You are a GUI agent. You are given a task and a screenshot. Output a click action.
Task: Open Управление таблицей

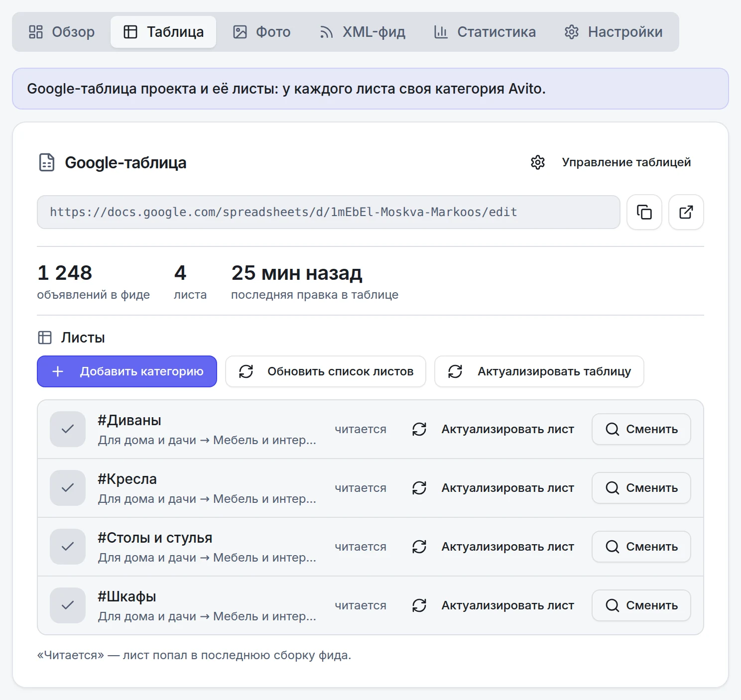pos(611,162)
